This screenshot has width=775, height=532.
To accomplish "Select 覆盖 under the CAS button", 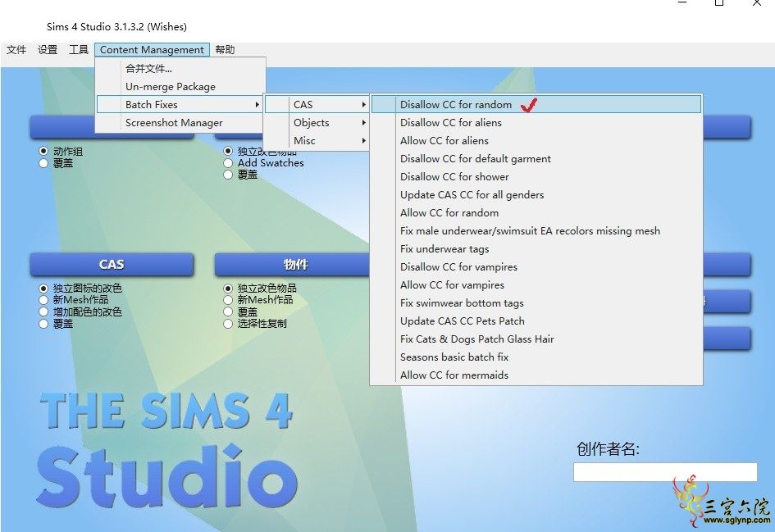I will [43, 324].
